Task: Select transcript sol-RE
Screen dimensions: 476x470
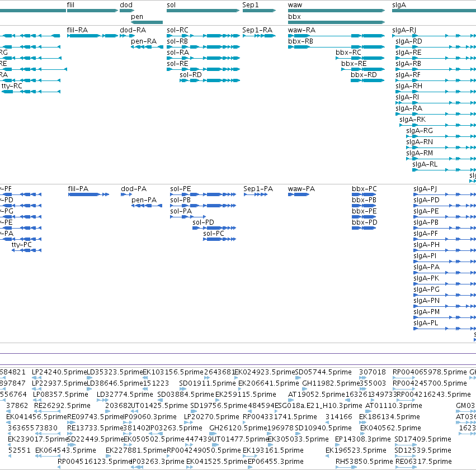Action: pos(204,69)
